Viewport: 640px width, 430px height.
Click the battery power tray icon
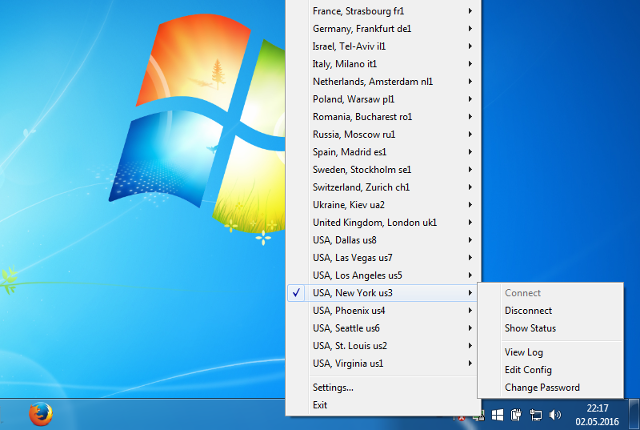[516, 415]
